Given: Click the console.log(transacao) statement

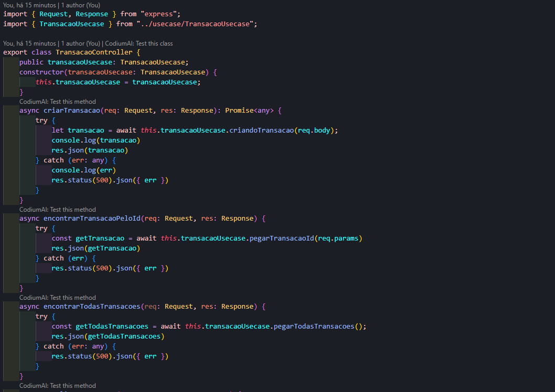Looking at the screenshot, I should (x=96, y=140).
